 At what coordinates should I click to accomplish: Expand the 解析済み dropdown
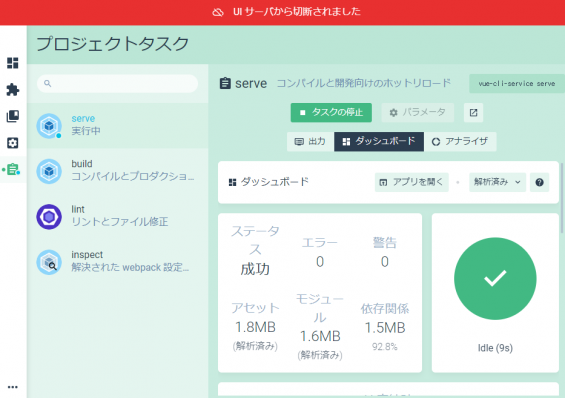point(497,182)
